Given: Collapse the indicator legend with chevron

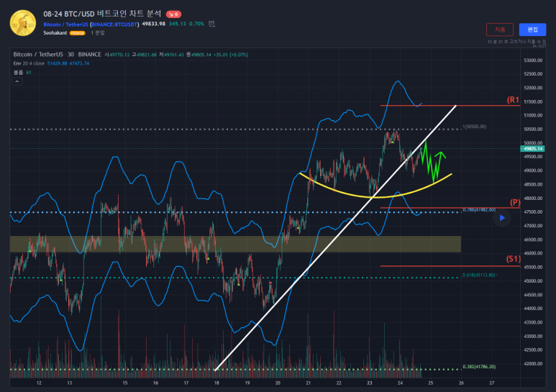Looking at the screenshot, I should click(17, 81).
